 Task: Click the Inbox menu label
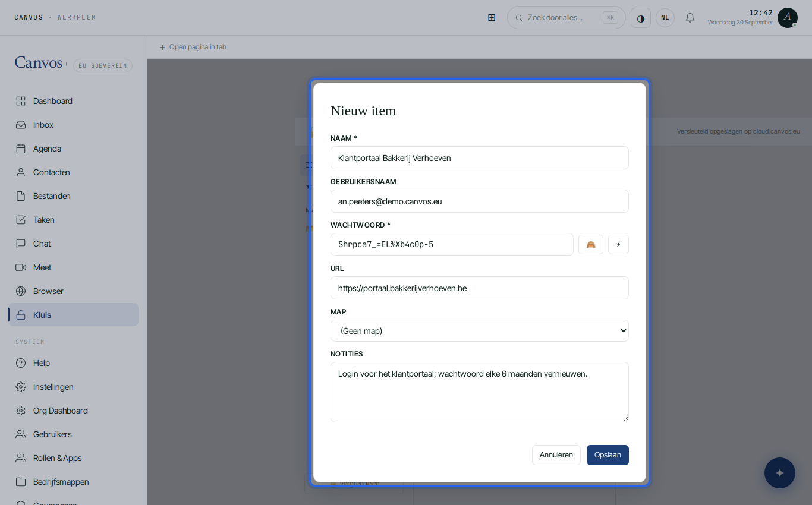[x=43, y=125]
